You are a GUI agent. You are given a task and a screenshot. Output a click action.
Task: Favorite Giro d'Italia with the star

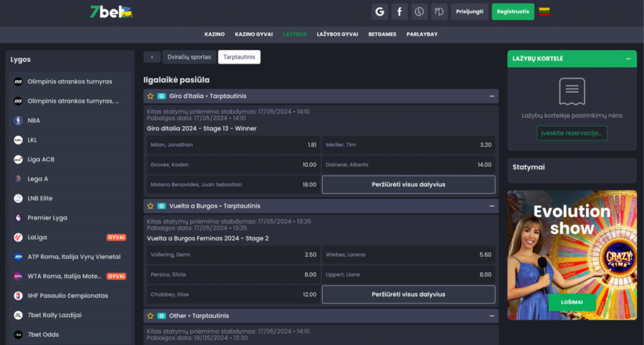pos(150,96)
